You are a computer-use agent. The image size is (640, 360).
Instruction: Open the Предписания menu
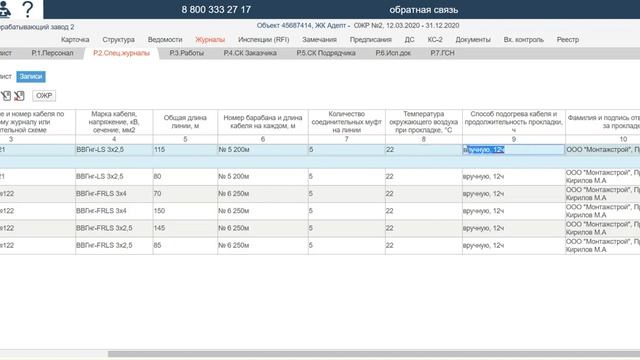[371, 40]
